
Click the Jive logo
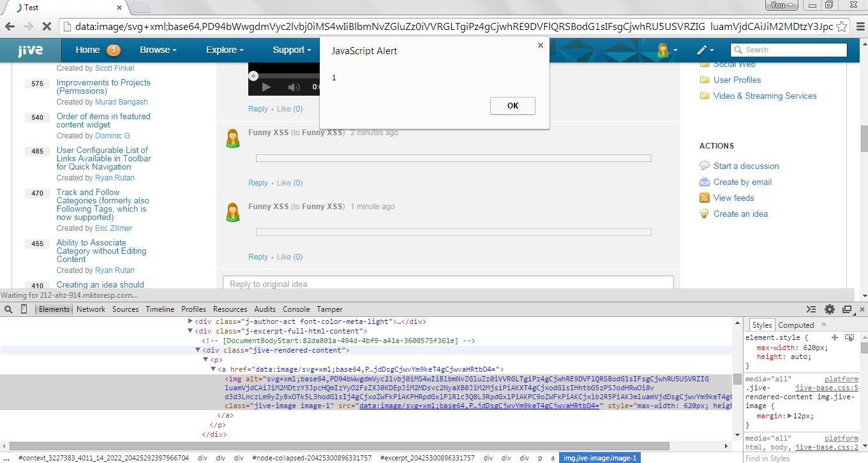30,50
